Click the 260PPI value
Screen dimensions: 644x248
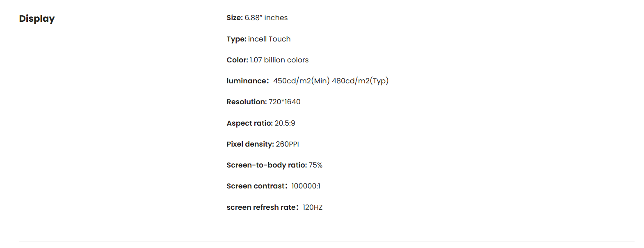(x=287, y=144)
